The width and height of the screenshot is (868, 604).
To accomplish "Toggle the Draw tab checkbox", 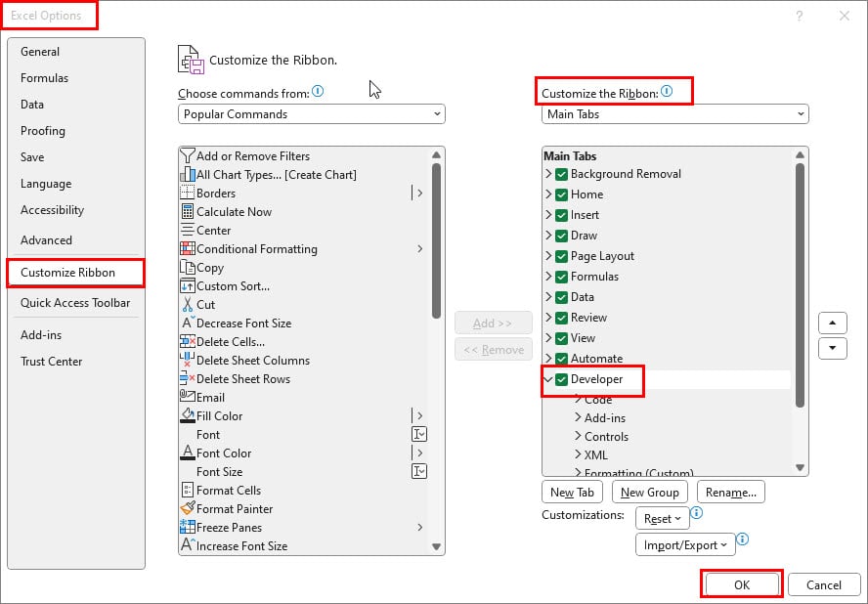I will point(561,236).
